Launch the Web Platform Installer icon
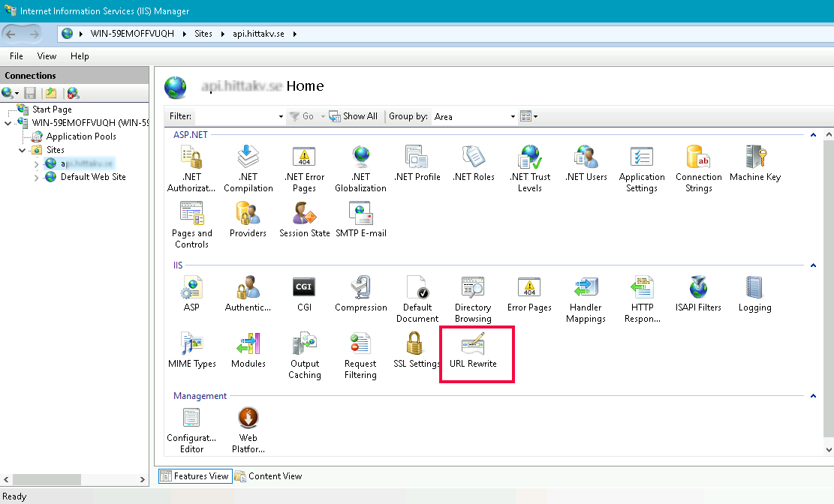Screen dimensions: 834x504 [x=248, y=430]
